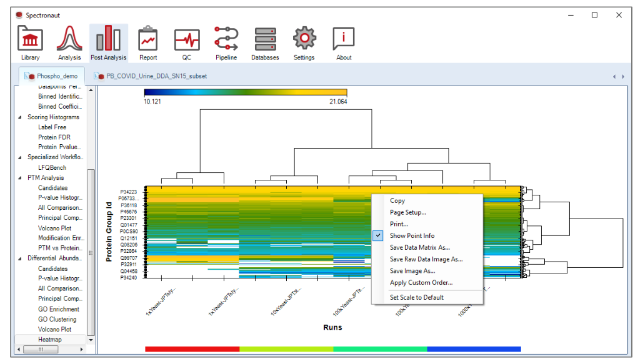The width and height of the screenshot is (643, 364).
Task: Click tree horizontal scroll-left arrow
Action: (19, 349)
